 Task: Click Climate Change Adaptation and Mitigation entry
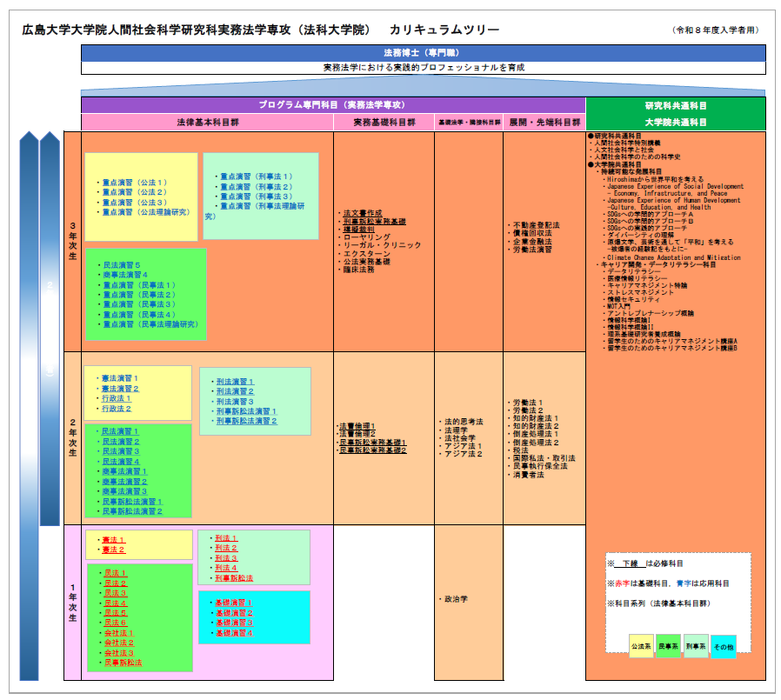coord(674,257)
